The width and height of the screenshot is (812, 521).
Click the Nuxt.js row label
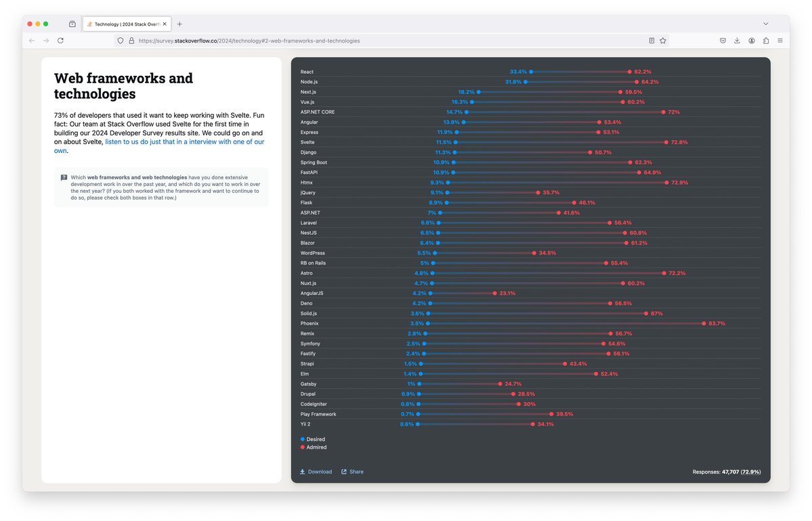pos(308,284)
